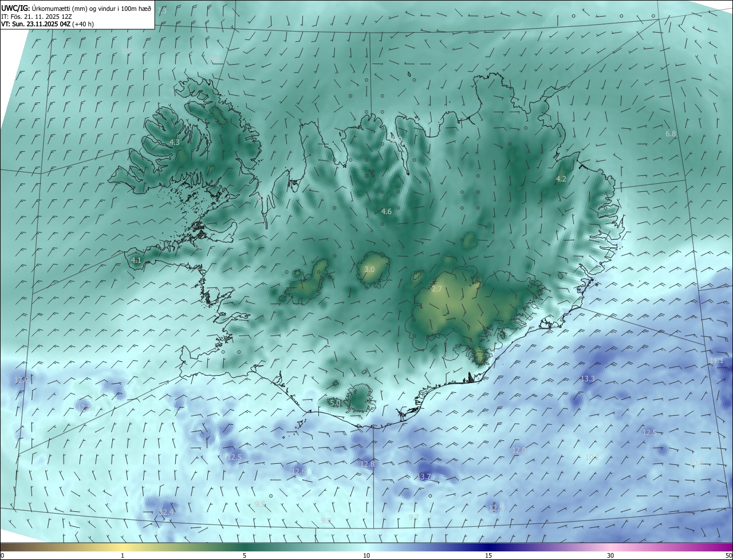
Task: Click the 12.4 value in the southwest corner
Action: 166,512
